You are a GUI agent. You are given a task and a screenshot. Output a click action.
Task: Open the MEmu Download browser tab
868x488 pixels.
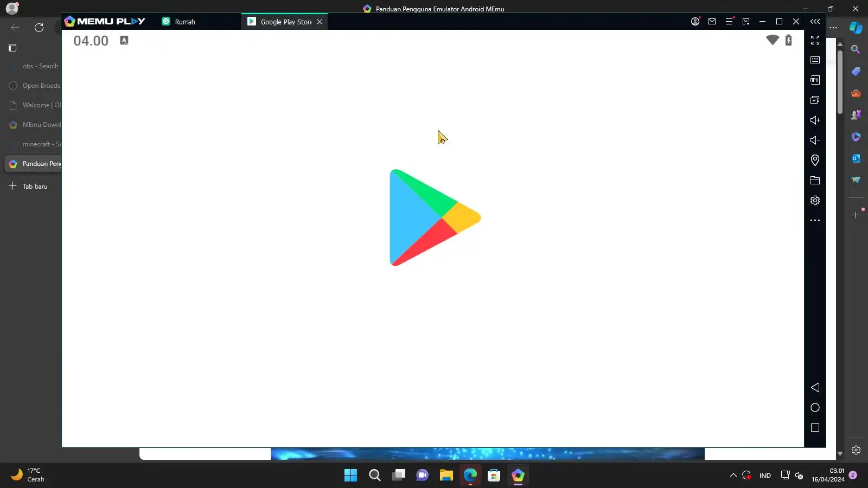(x=33, y=125)
